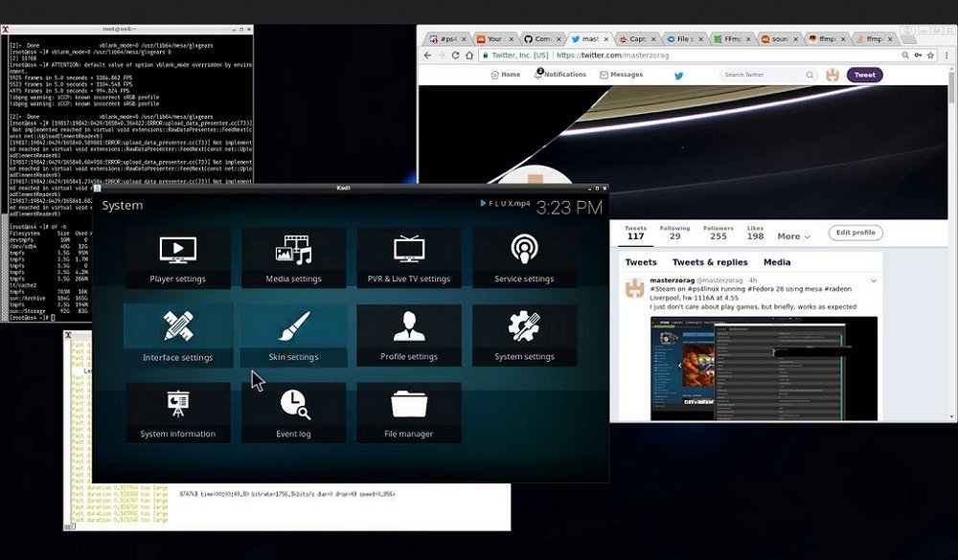
Task: Open Twitter Messages
Action: [x=622, y=75]
